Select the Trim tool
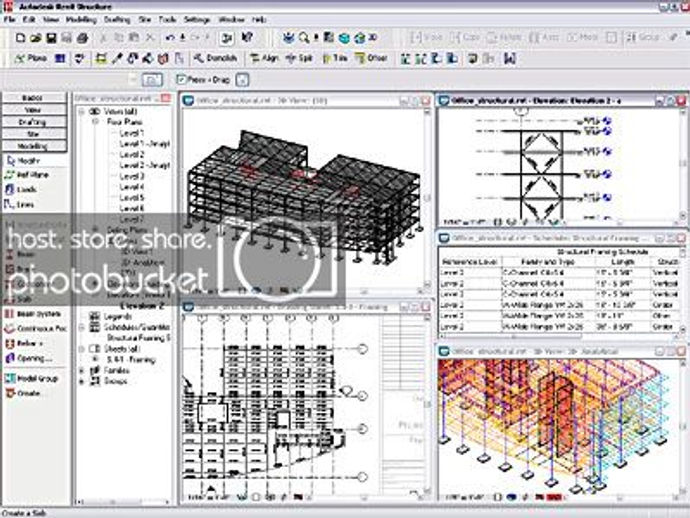 pos(335,58)
